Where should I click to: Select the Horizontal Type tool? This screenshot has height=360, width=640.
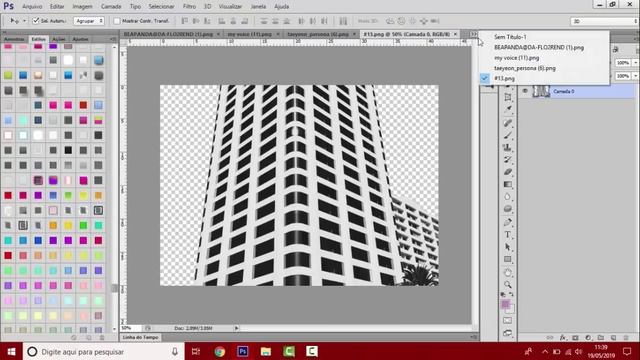coord(508,235)
